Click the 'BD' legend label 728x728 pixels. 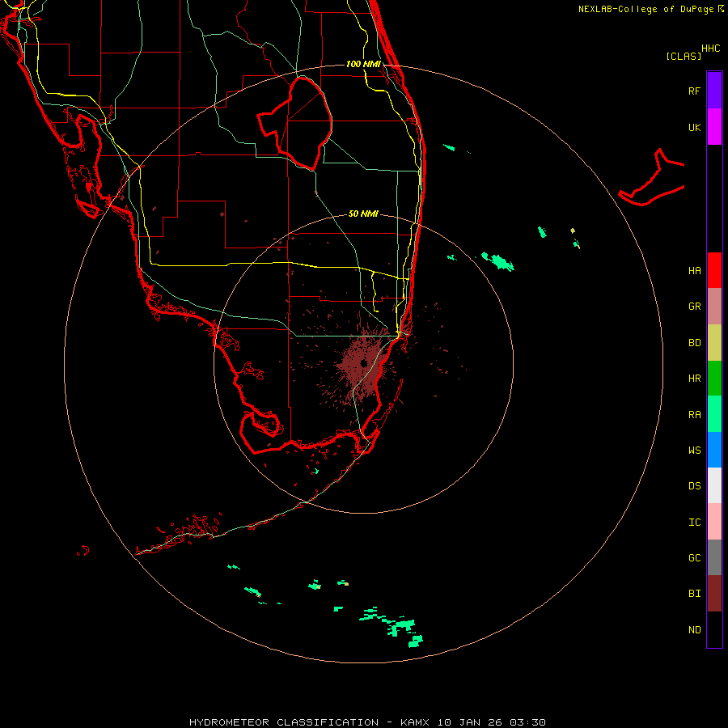coord(694,343)
